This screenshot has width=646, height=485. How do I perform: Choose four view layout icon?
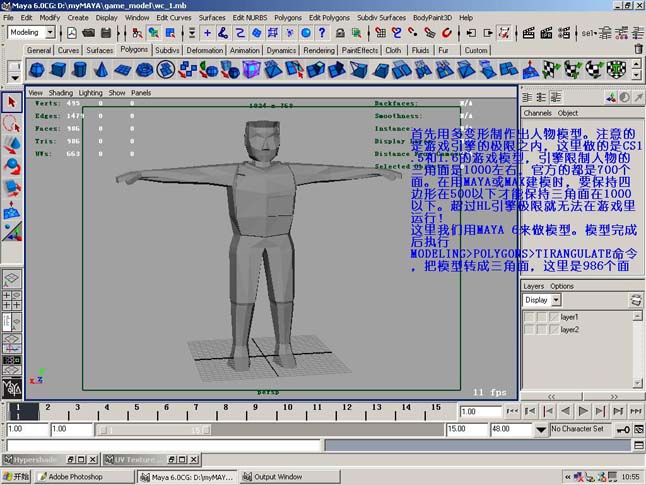pos(12,300)
